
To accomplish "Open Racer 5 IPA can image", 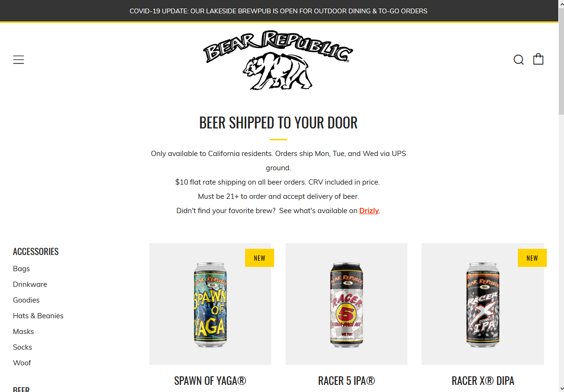I will pyautogui.click(x=346, y=304).
